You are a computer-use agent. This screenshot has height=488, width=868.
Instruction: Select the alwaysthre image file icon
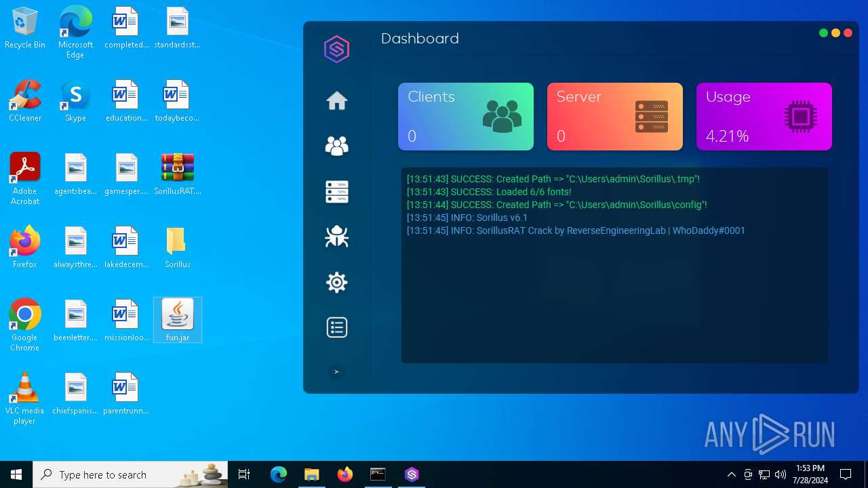tap(75, 247)
